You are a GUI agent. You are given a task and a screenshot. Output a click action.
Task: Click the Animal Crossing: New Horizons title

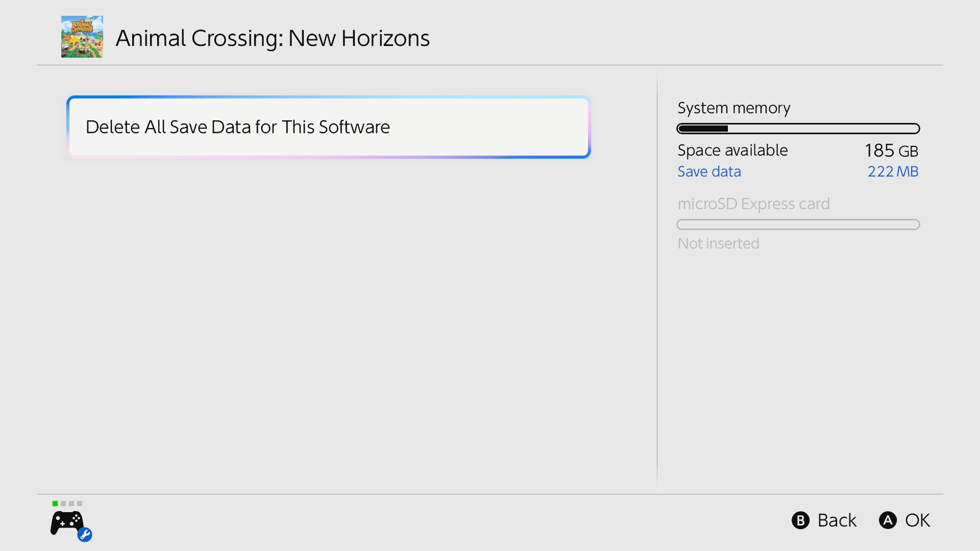click(272, 38)
